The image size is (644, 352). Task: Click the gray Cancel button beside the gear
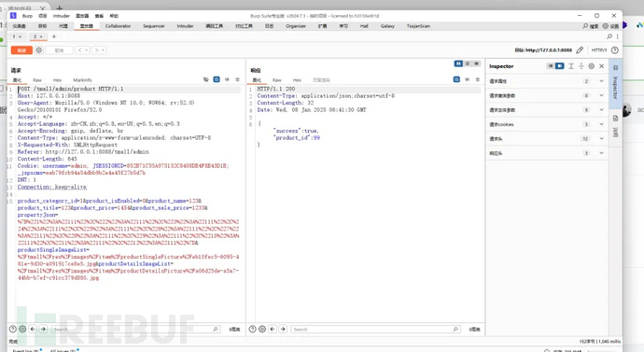(59, 50)
